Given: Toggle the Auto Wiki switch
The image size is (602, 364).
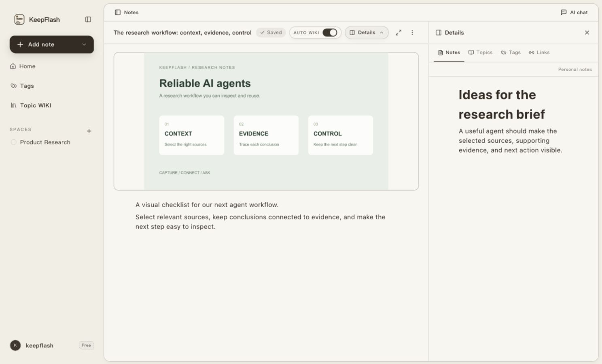Looking at the screenshot, I should [x=330, y=33].
